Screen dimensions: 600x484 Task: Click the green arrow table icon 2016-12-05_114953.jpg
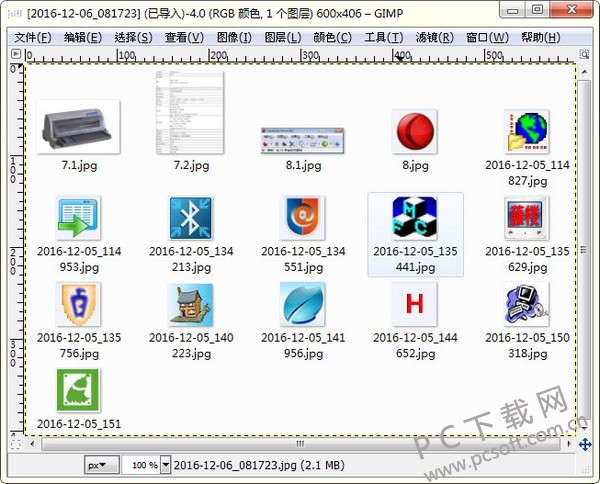point(78,218)
